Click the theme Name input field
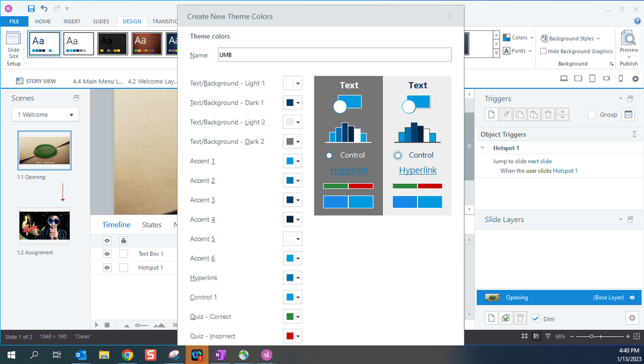 pos(335,55)
